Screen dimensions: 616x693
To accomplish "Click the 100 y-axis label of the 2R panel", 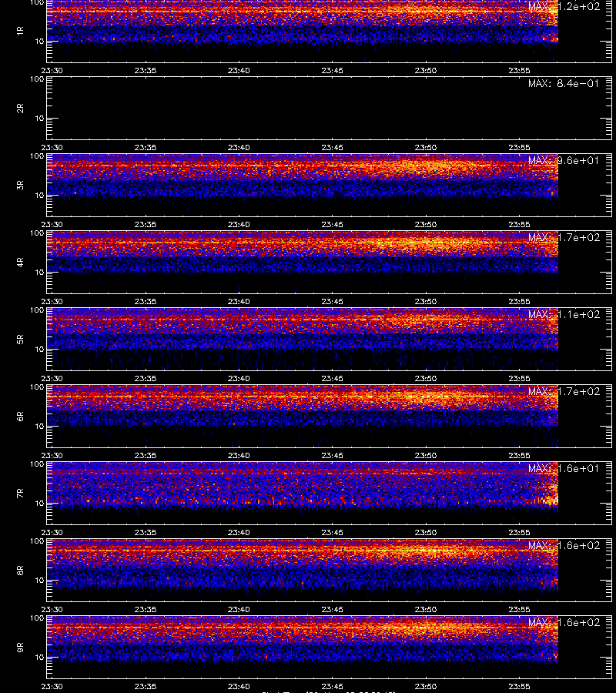I will tap(37, 79).
